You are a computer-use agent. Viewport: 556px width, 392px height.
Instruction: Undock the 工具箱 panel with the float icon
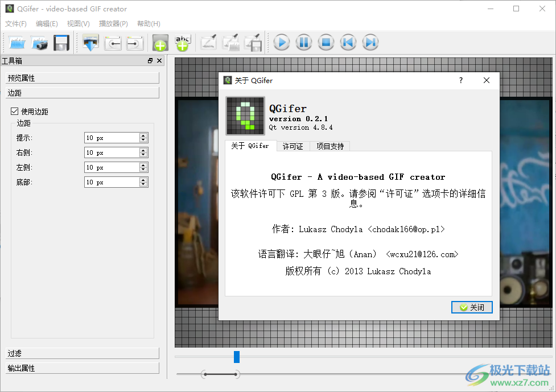pyautogui.click(x=150, y=60)
